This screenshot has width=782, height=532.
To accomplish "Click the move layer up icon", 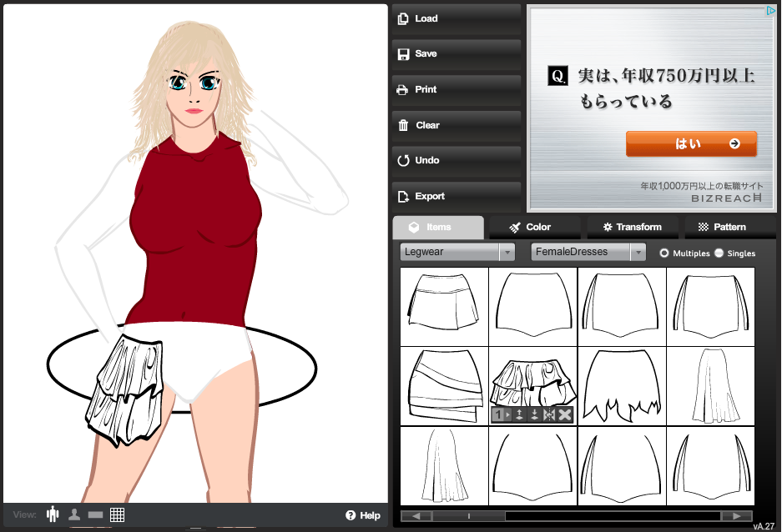I will (519, 415).
